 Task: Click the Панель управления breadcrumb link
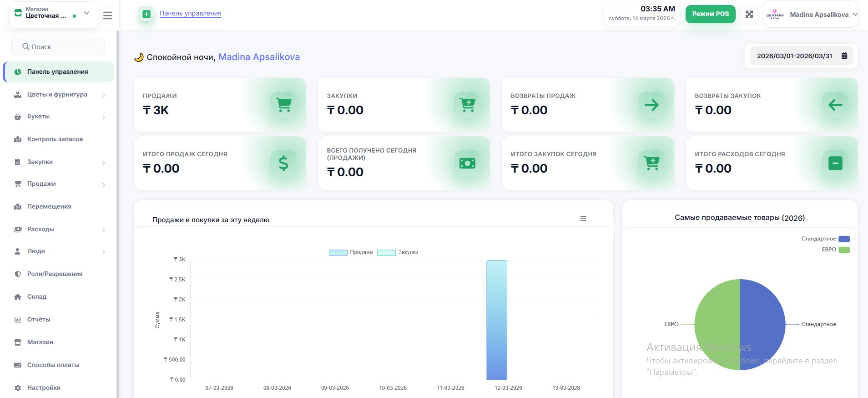[x=190, y=13]
